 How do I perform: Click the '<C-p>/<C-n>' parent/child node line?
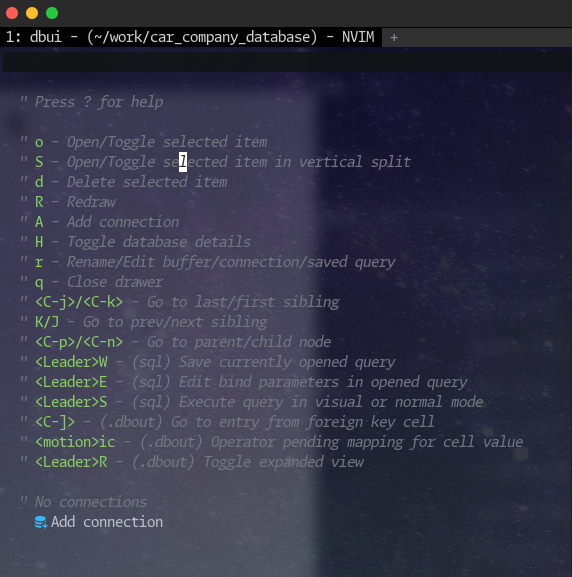coord(176,342)
